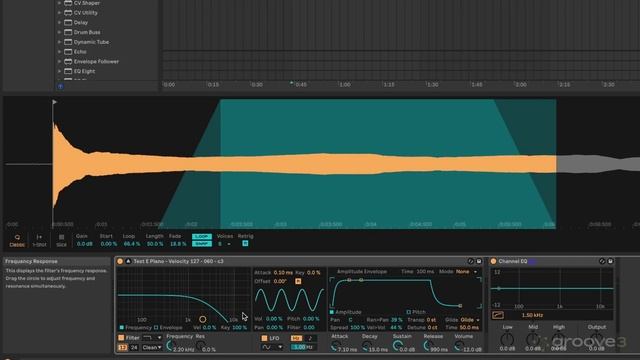Screen dimensions: 640x360
Task: Toggle the SNAP button
Action: tap(202, 244)
